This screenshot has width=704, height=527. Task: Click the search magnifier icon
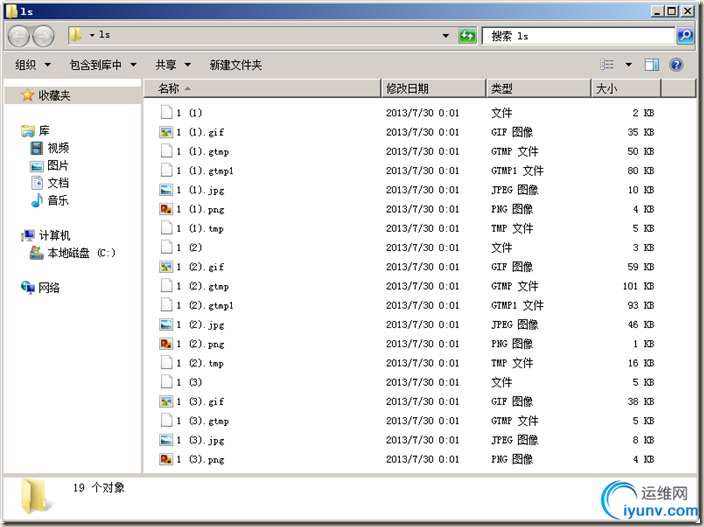coord(685,35)
